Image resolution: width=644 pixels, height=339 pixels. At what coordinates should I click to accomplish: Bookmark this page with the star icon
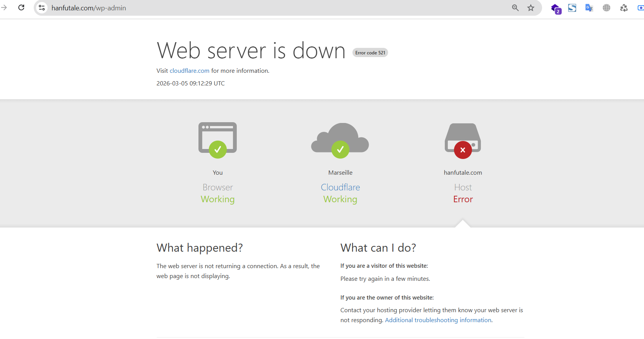[x=531, y=8]
